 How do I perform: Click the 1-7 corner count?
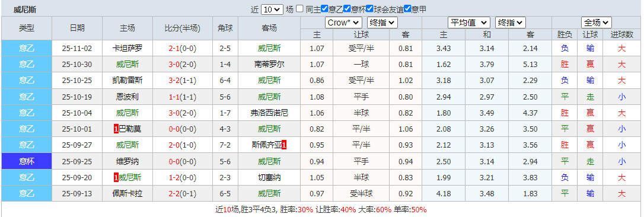(x=225, y=113)
